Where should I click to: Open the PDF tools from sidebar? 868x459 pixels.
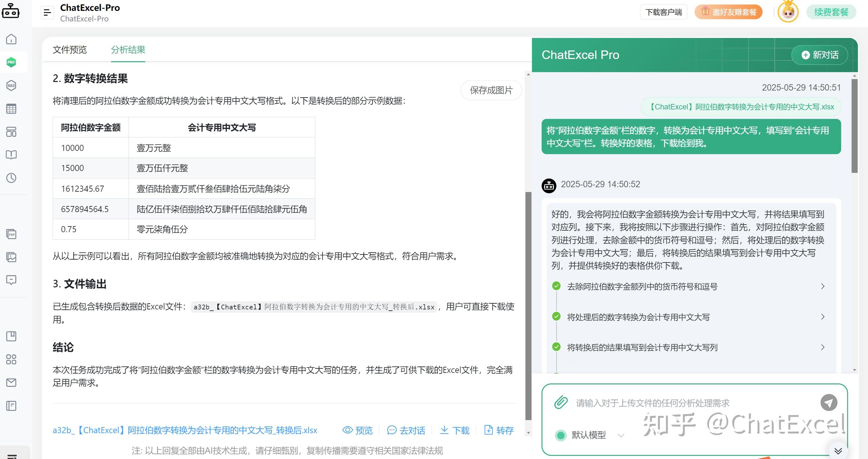coord(11,234)
